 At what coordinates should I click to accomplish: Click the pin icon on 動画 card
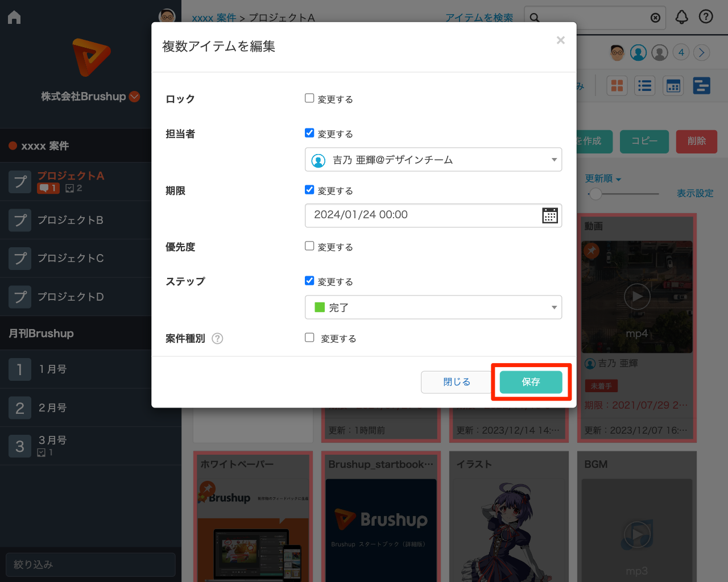tap(591, 250)
